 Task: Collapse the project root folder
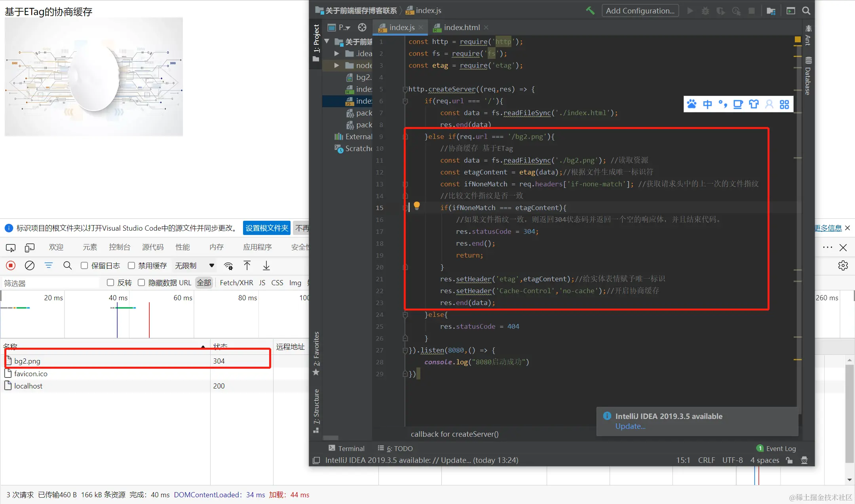(x=327, y=41)
